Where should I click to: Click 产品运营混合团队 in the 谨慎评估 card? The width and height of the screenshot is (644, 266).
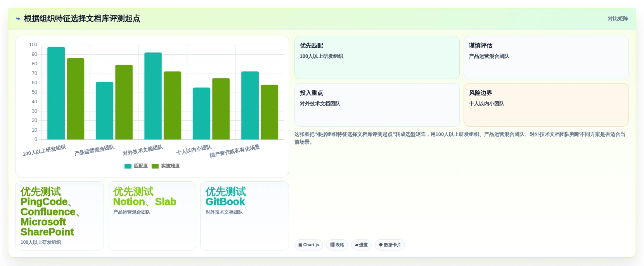click(x=489, y=56)
